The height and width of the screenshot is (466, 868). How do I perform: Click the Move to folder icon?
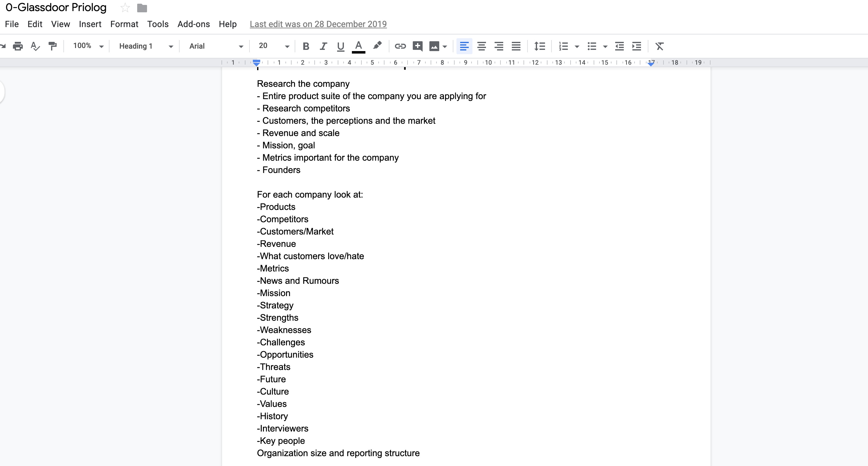[x=142, y=8]
